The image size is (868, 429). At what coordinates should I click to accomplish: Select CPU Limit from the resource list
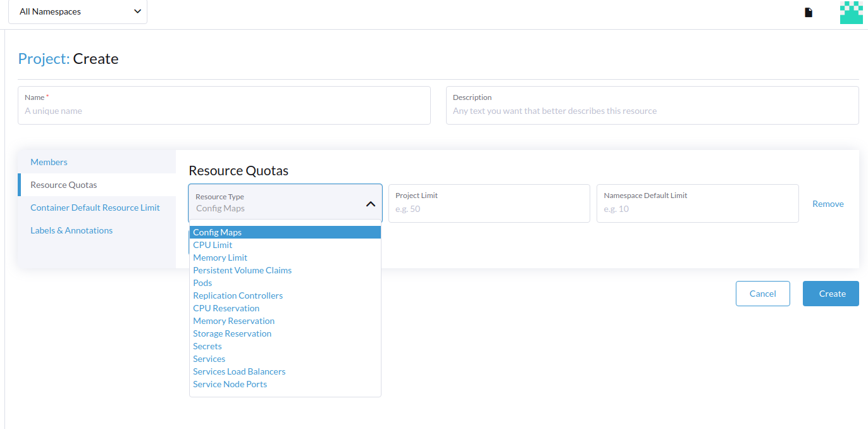click(212, 245)
